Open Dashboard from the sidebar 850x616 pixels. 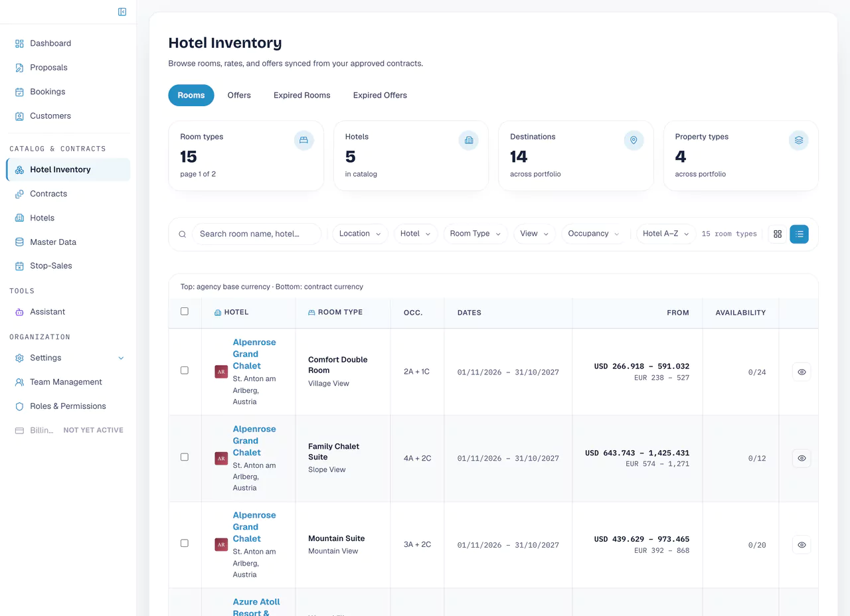click(68, 43)
